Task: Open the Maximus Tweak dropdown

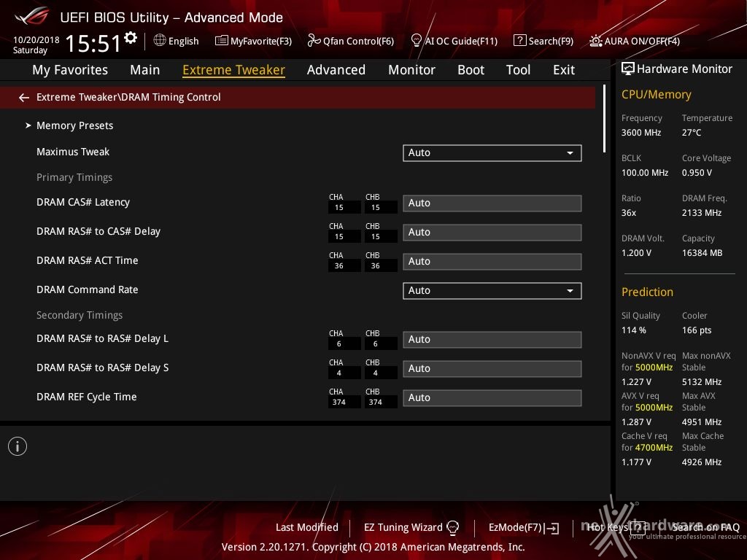Action: [x=492, y=153]
